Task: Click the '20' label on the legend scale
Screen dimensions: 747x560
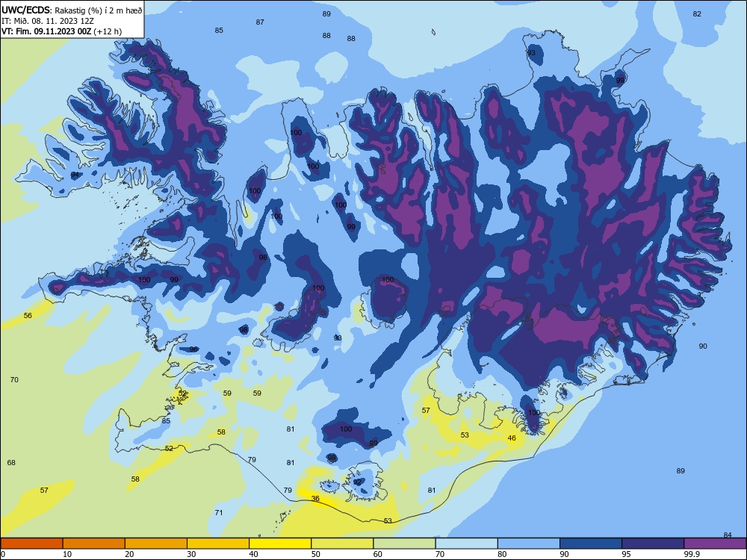Action: [129, 554]
